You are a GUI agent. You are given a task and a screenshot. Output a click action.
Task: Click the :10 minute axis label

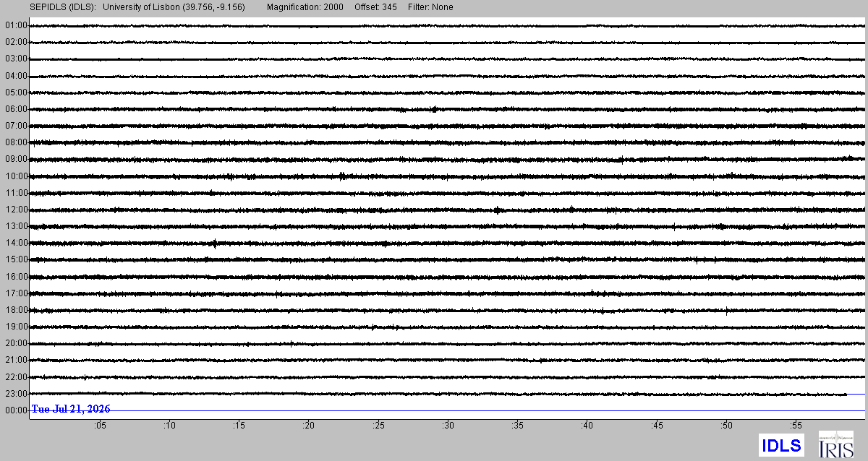pyautogui.click(x=169, y=426)
